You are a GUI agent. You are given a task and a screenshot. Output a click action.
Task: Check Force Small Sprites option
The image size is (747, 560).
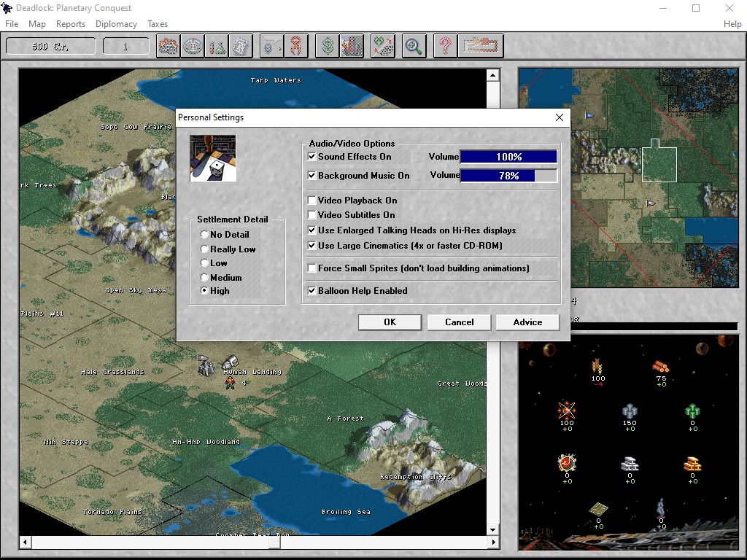(x=312, y=268)
